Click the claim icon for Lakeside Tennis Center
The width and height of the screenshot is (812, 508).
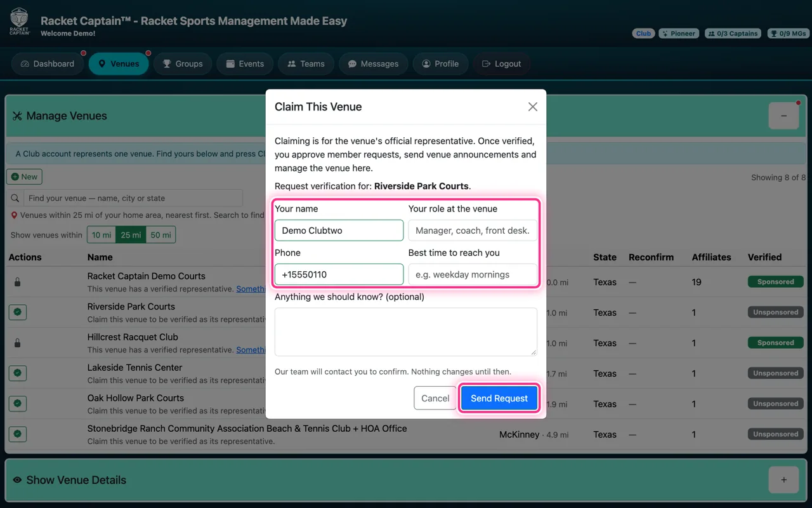(x=18, y=373)
